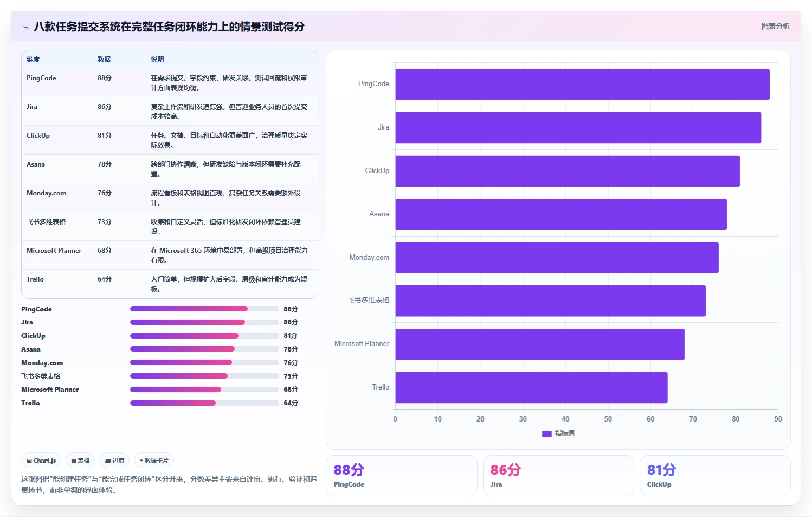Click the PingCode progress bar
Viewport: 812px width, 517px height.
(x=204, y=309)
